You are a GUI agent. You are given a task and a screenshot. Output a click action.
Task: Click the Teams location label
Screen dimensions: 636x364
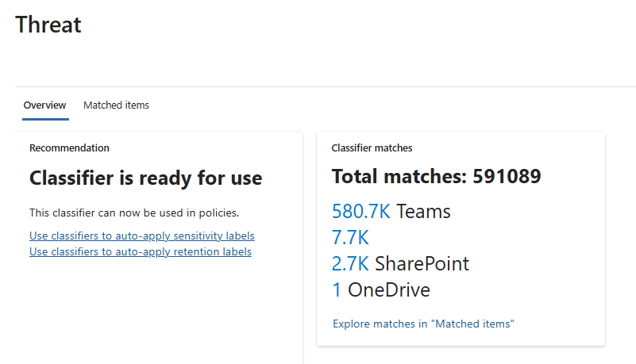click(x=423, y=212)
